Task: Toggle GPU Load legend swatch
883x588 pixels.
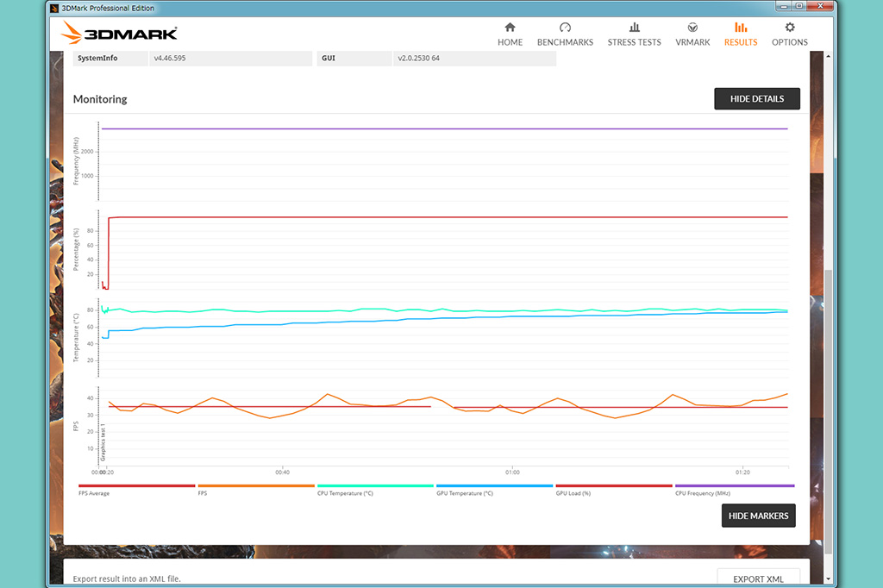Action: (x=614, y=485)
